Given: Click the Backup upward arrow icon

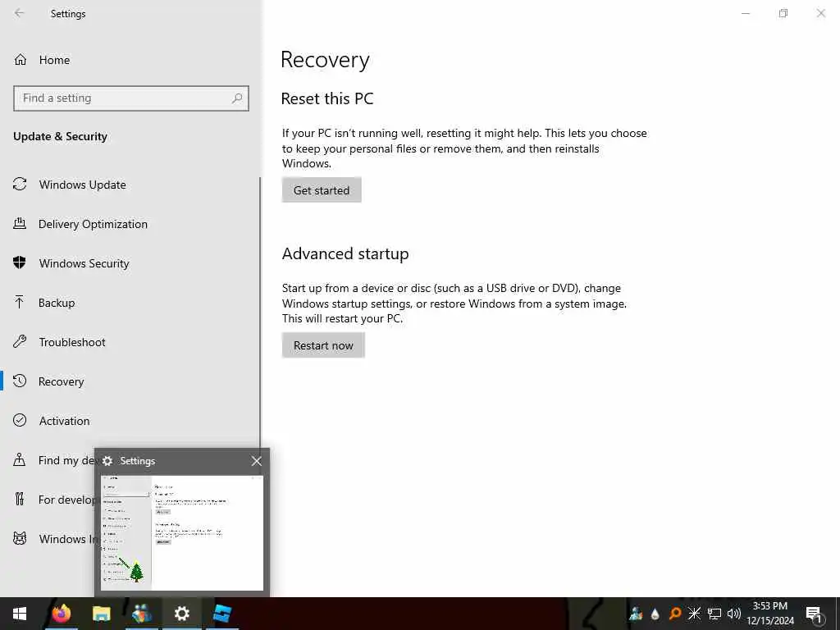Looking at the screenshot, I should (x=20, y=302).
